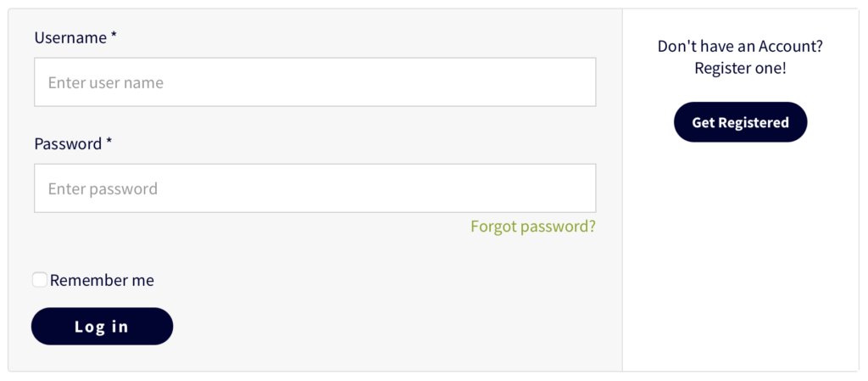
Task: Click the "Enter user name" placeholder text
Action: pos(106,83)
